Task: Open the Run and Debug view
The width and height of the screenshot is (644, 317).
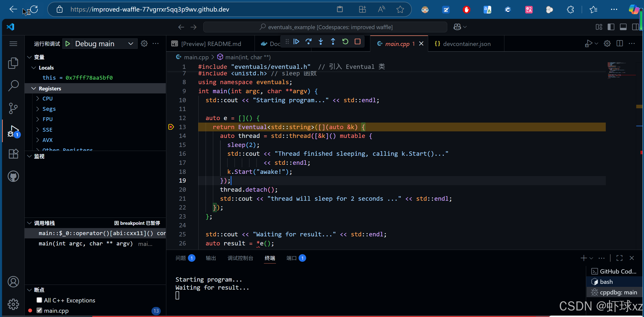Action: 13,131
